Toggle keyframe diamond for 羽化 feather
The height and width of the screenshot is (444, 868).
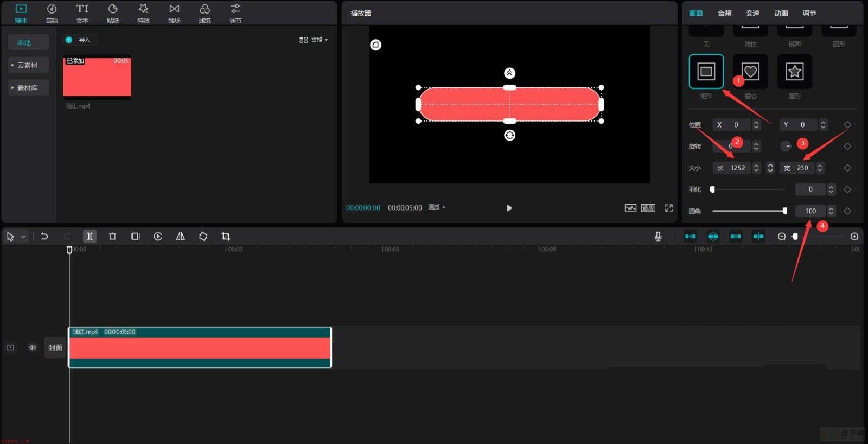[x=847, y=189]
